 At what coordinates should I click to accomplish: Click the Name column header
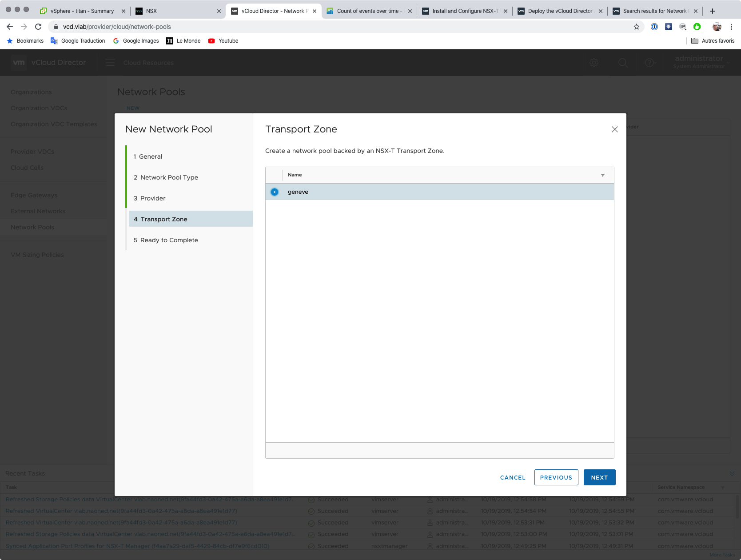point(295,175)
